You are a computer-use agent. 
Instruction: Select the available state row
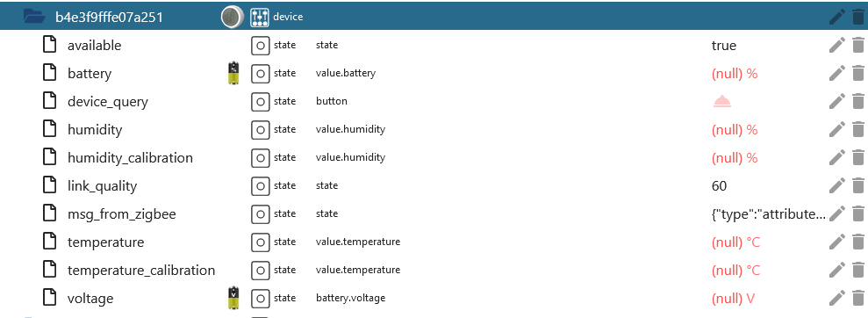(434, 45)
